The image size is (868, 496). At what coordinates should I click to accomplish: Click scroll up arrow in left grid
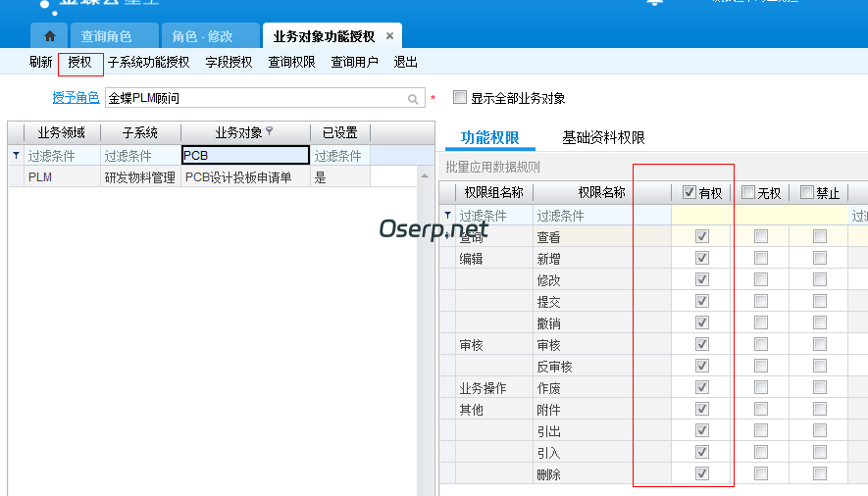[425, 175]
